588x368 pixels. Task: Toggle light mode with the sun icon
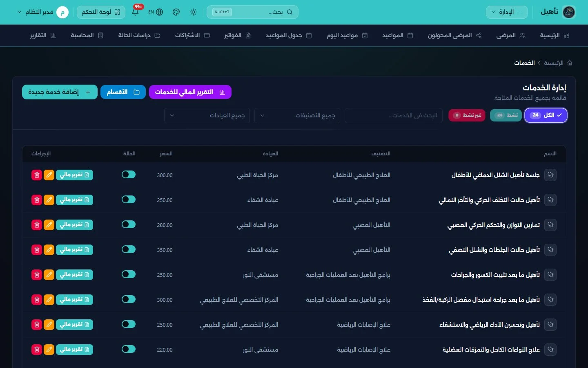pos(193,12)
